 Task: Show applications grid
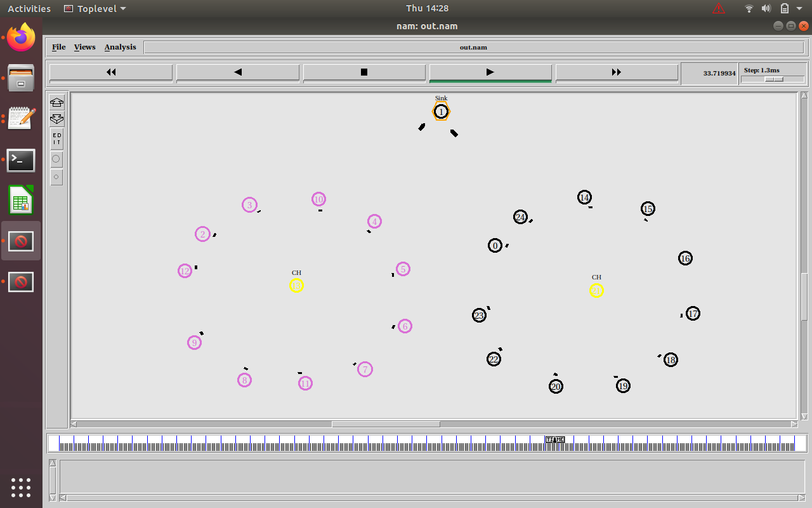(x=21, y=488)
